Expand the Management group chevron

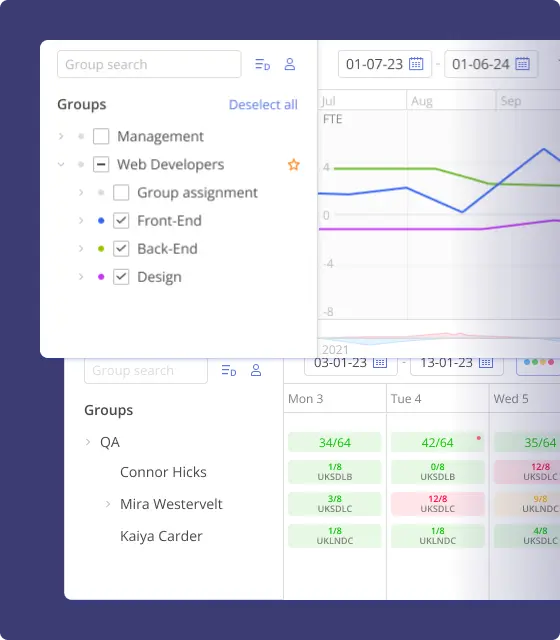tap(61, 136)
